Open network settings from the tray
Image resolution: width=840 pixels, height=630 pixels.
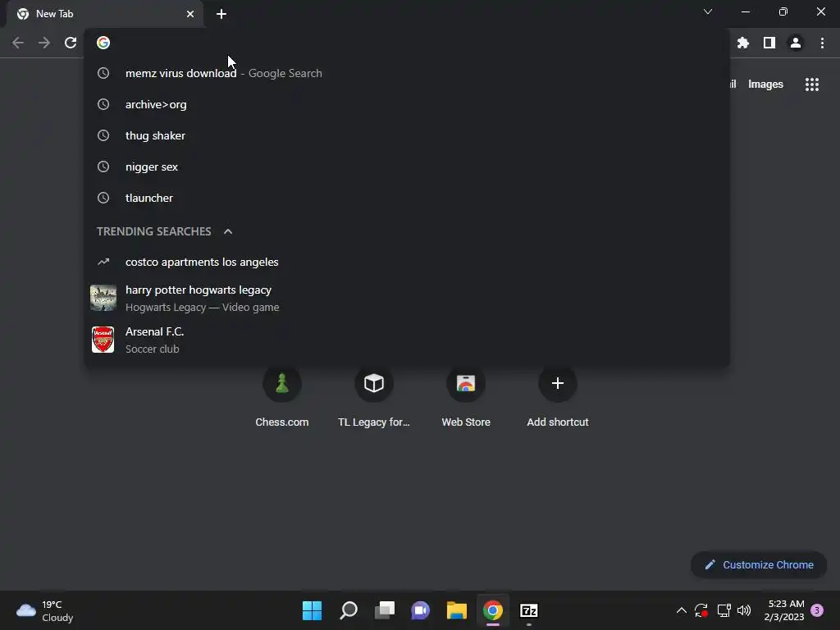tap(724, 610)
